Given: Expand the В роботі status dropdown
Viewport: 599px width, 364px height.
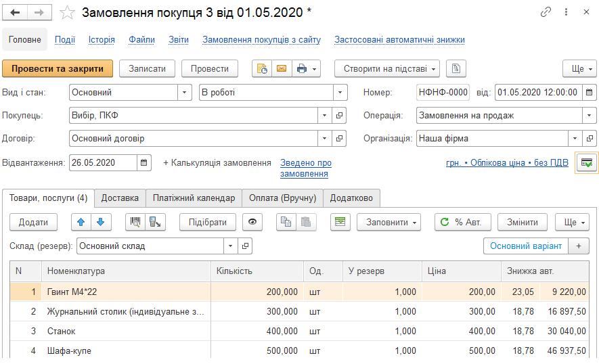Looking at the screenshot, I should coord(340,93).
